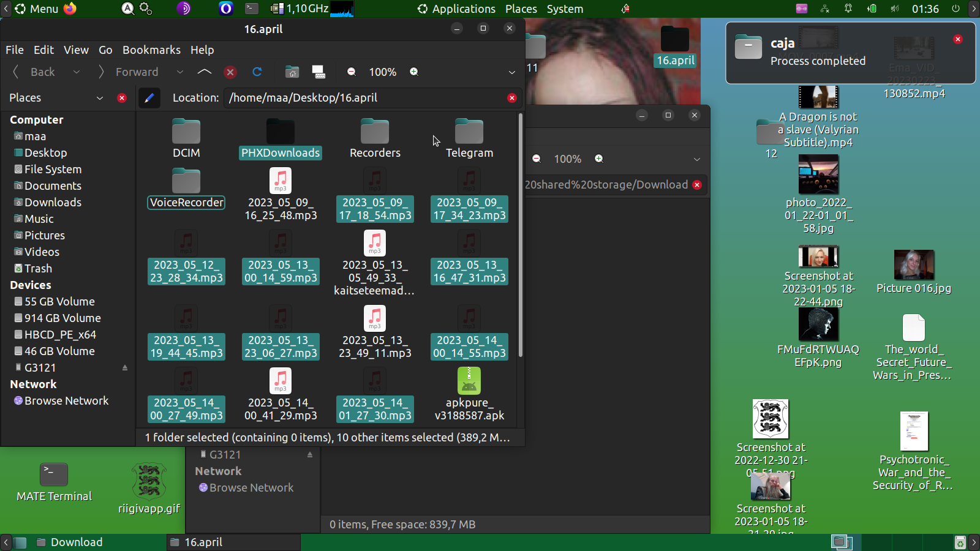980x551 pixels.
Task: Open the Computer toolbar icon
Action: 318,72
